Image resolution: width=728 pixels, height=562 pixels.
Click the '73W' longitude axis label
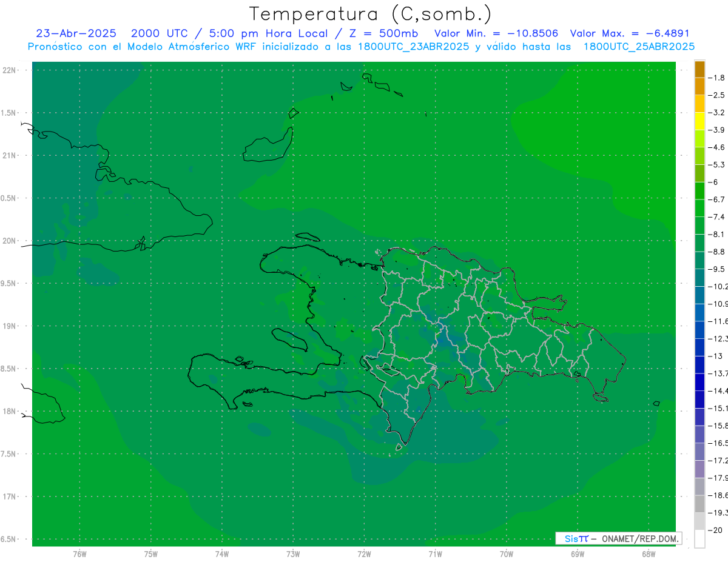293,554
